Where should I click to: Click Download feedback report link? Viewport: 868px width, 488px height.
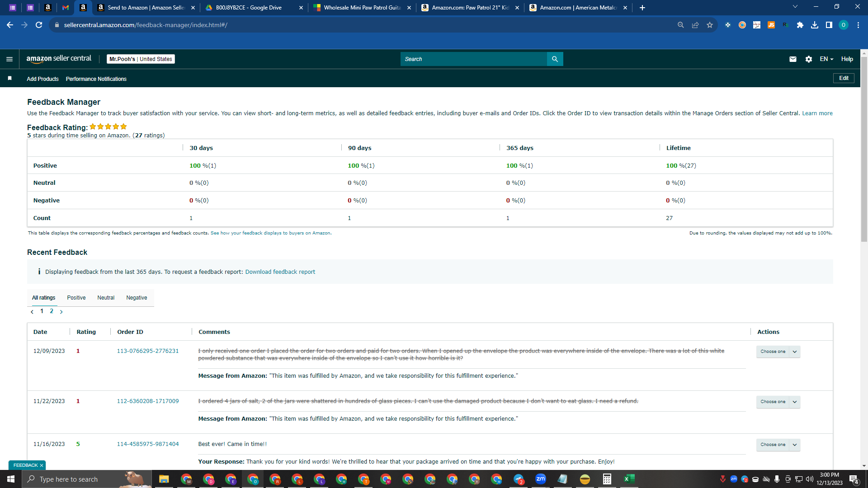click(x=280, y=272)
